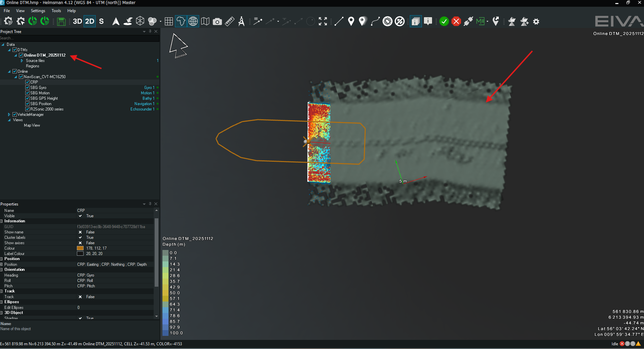Toggle the stacked info panels icon
This screenshot has width=644, height=349.
tap(416, 22)
